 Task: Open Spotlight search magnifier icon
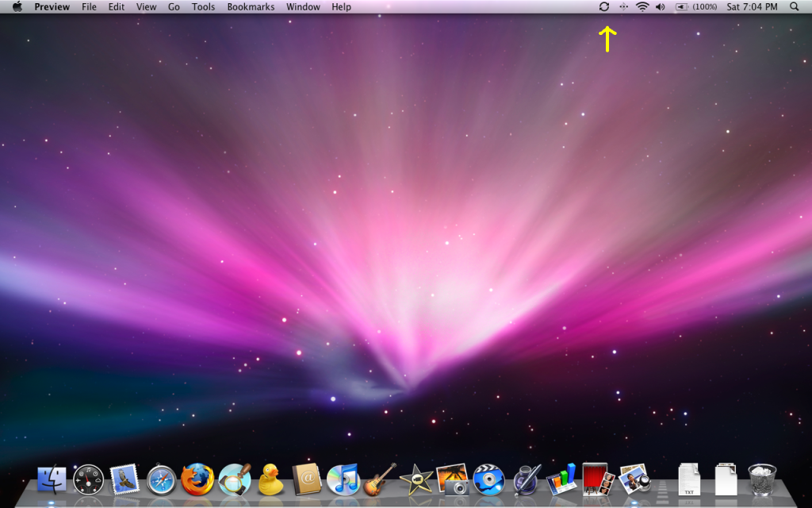pos(795,6)
